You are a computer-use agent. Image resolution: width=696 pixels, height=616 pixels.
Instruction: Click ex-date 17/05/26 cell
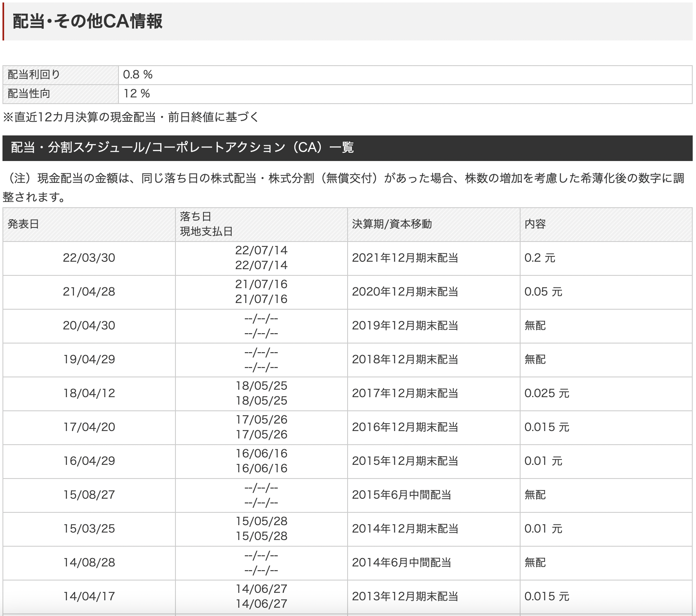tap(261, 427)
